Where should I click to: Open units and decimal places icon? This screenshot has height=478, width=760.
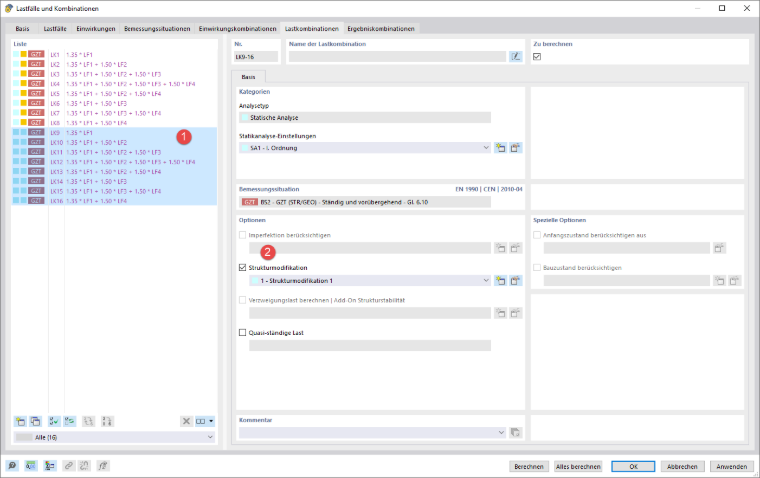click(31, 466)
